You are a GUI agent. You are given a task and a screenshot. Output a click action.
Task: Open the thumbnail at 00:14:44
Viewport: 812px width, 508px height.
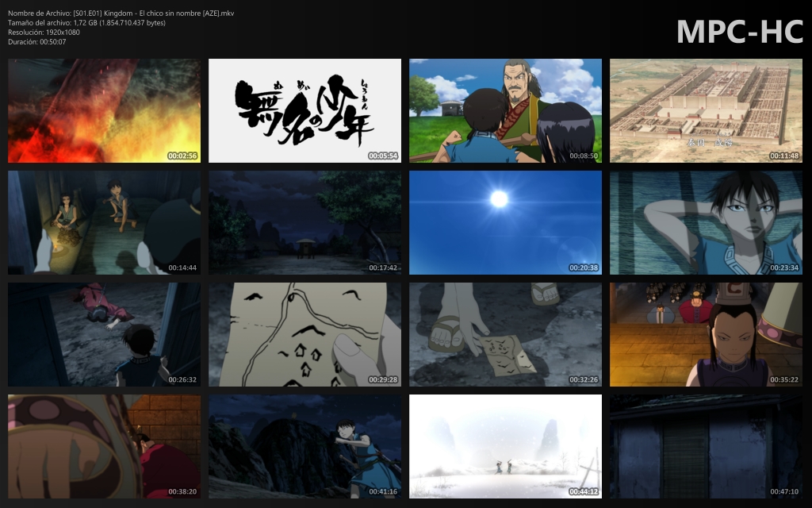click(104, 222)
